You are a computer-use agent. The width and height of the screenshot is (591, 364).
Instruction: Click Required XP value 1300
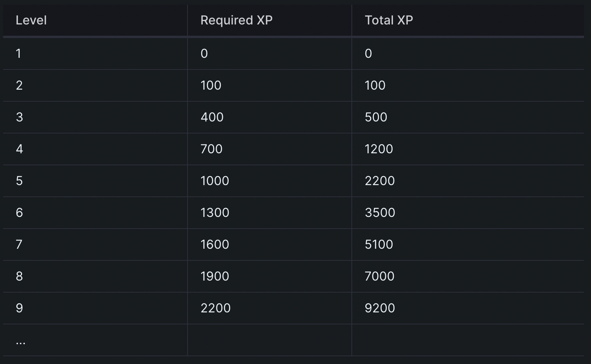tap(215, 213)
